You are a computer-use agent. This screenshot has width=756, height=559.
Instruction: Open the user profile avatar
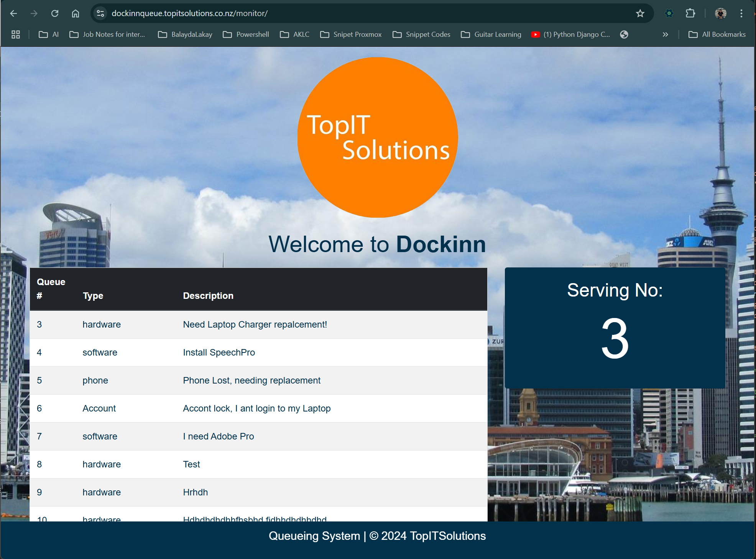721,13
